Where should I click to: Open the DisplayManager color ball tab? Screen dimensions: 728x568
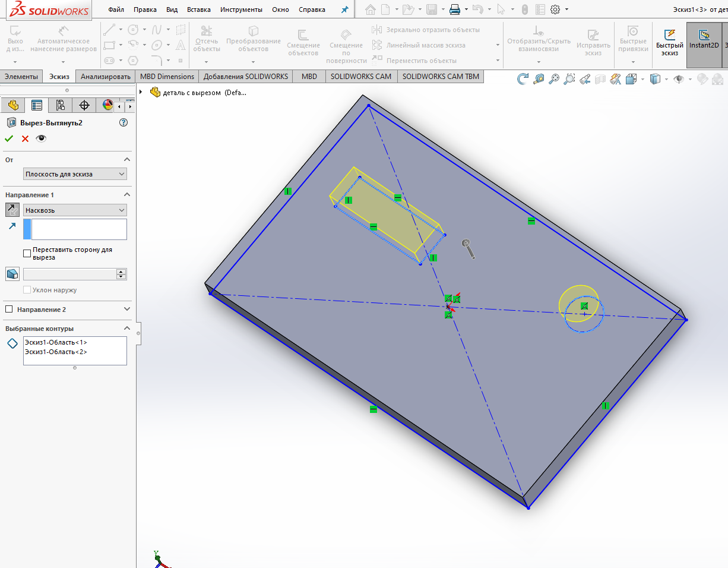click(107, 105)
